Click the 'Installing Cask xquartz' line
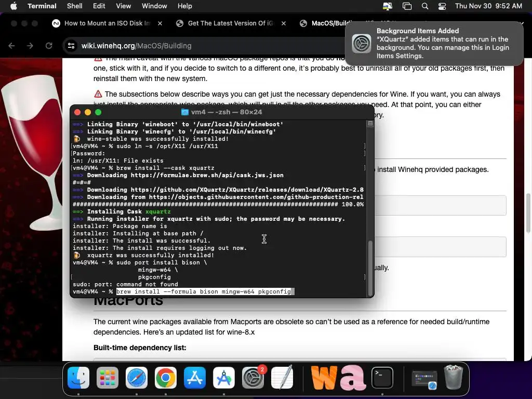532x399 pixels. point(122,211)
